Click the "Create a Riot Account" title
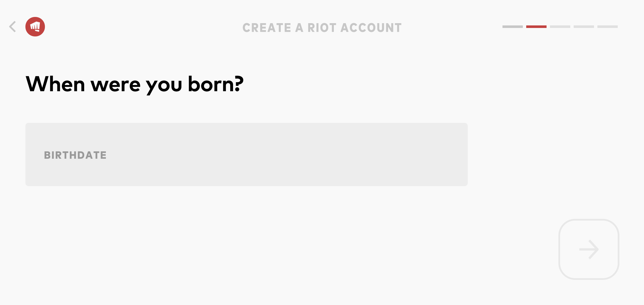 (322, 28)
